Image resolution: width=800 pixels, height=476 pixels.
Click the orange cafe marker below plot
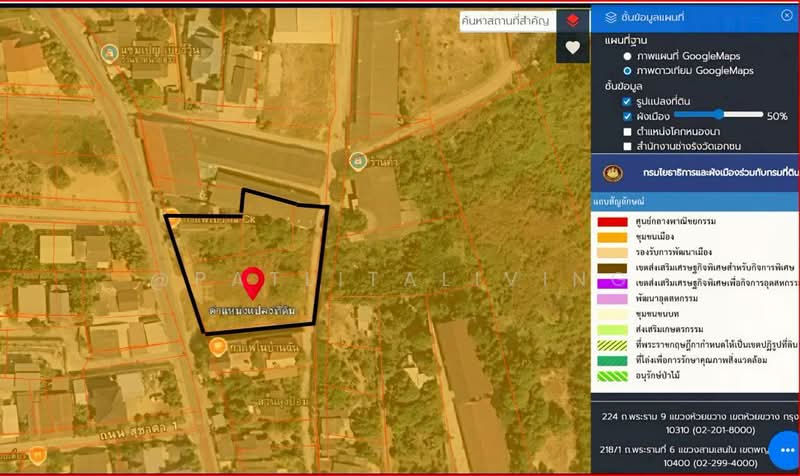tap(217, 346)
